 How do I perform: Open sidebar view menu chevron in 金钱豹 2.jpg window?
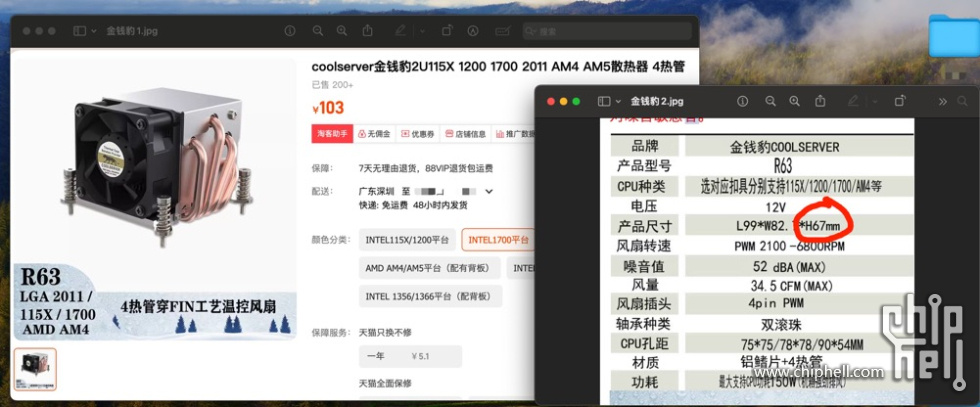tap(618, 101)
